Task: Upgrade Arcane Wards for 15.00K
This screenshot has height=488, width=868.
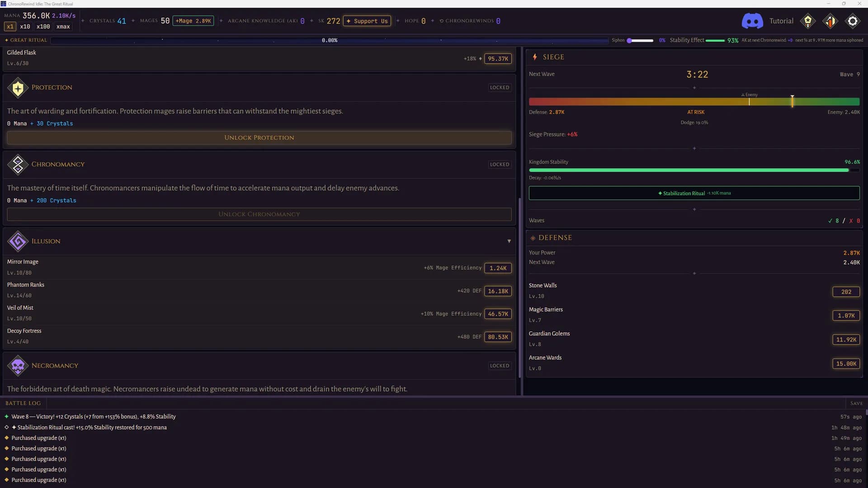Action: point(846,364)
